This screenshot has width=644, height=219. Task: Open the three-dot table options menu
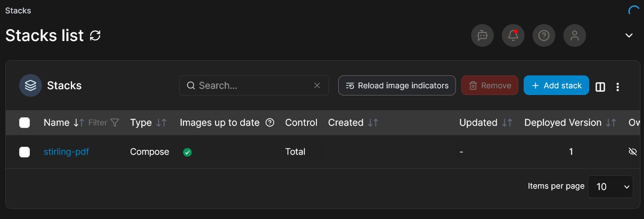pos(618,87)
